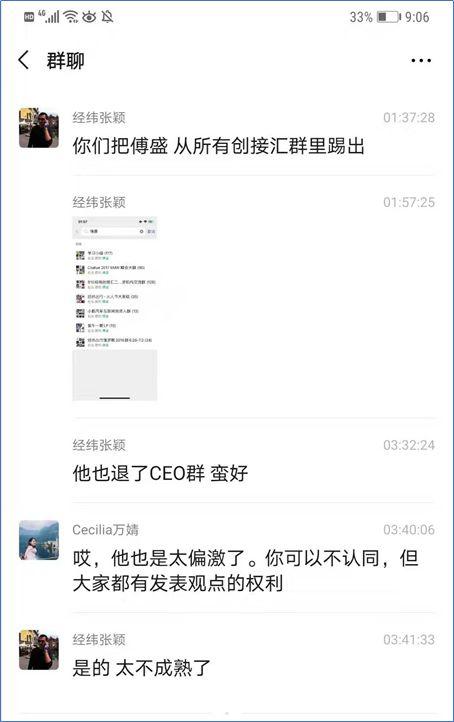Tap the HD call indicator icon

29,17
